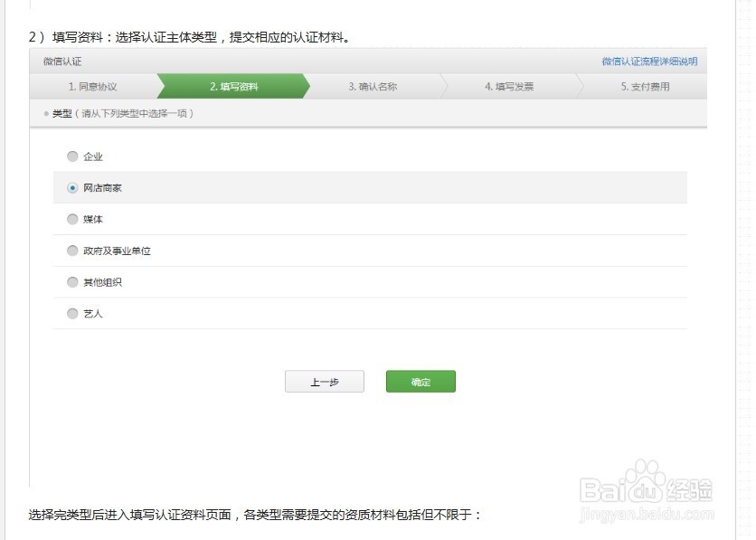Screen dimensions: 756x540
Task: Select the 其他组织 radio button
Action: [72, 282]
